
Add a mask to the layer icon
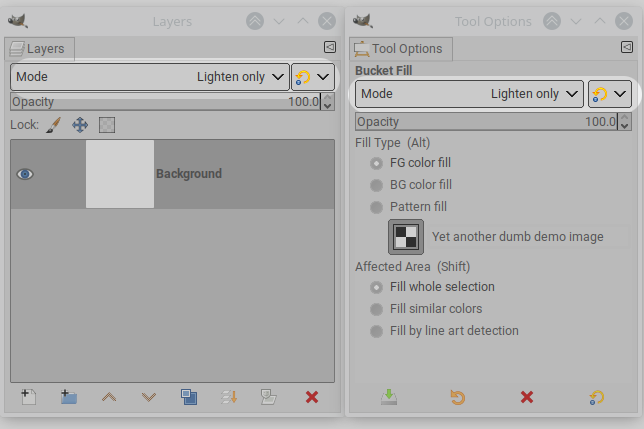point(269,397)
